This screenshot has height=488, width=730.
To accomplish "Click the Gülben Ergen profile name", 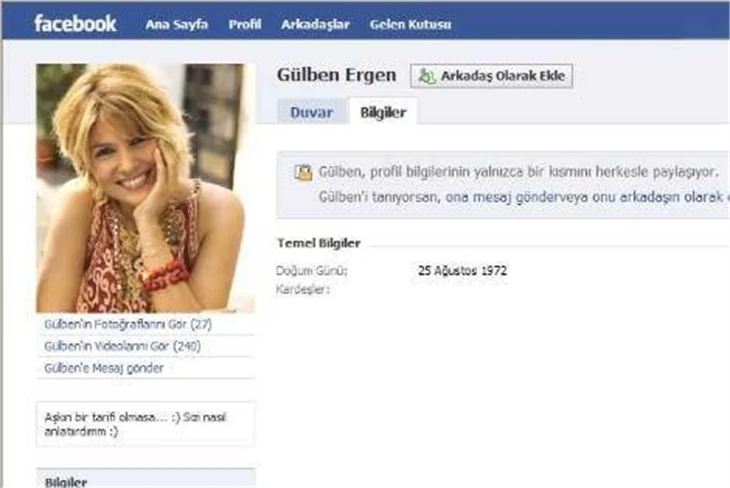I will coord(337,75).
